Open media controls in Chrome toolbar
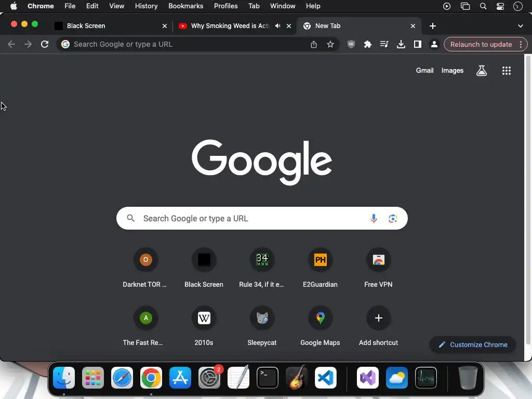 384,44
